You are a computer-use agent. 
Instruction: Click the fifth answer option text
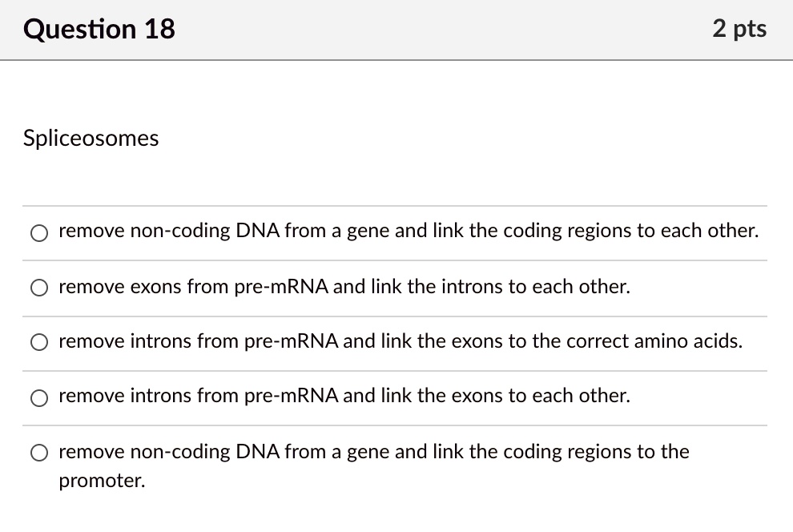click(373, 452)
